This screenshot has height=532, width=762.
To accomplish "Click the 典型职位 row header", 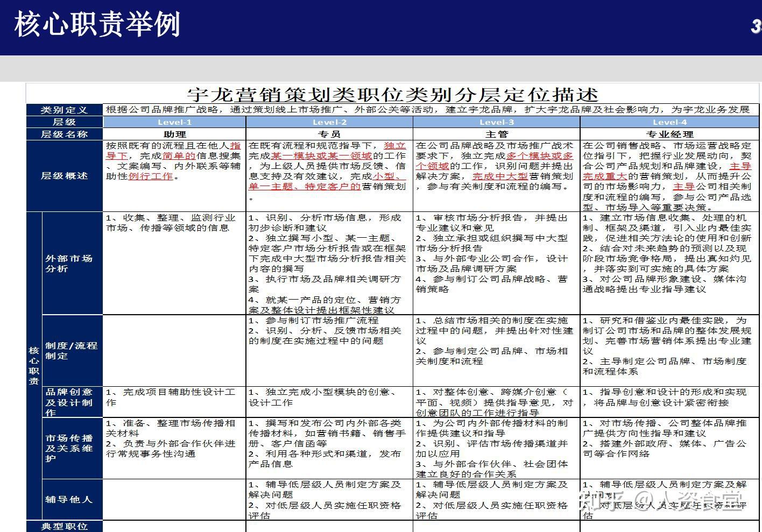I will 65,526.
